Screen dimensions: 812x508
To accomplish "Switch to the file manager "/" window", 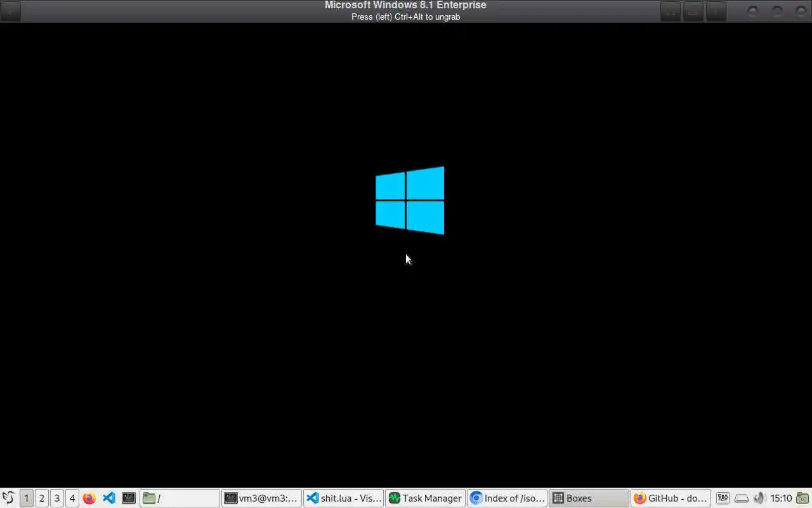I will 180,498.
